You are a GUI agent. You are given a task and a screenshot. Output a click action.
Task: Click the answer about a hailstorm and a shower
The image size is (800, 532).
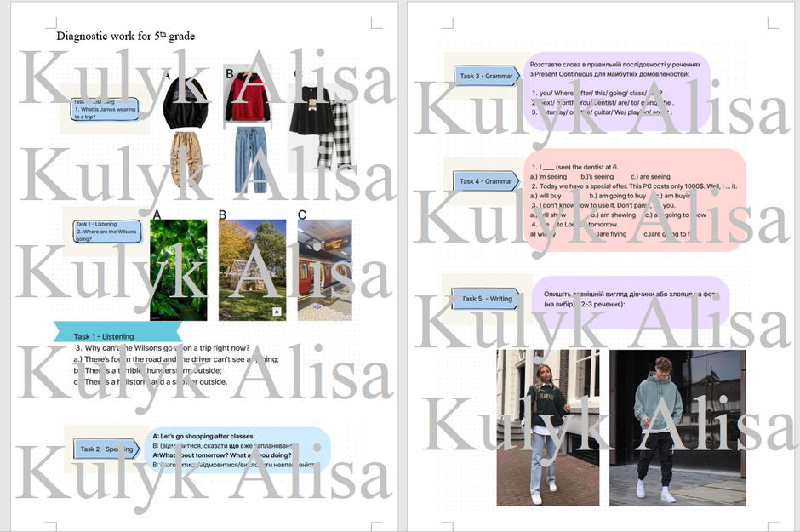pos(151,381)
